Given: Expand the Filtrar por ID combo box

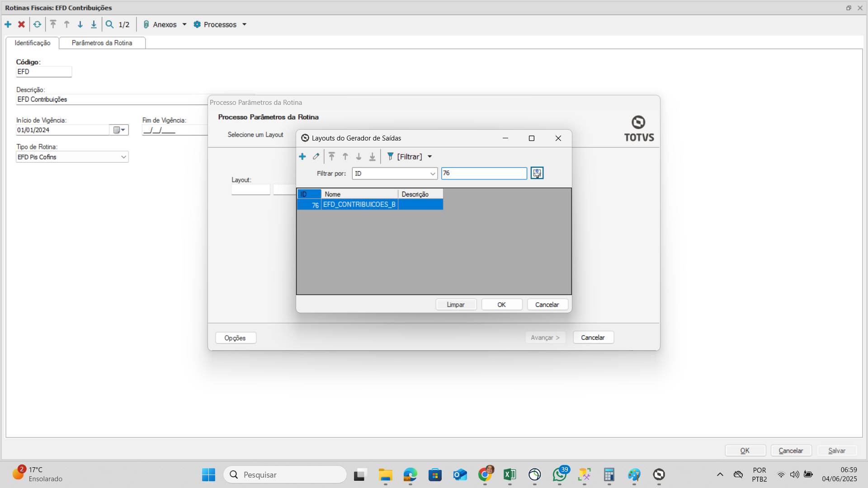Looking at the screenshot, I should 432,174.
